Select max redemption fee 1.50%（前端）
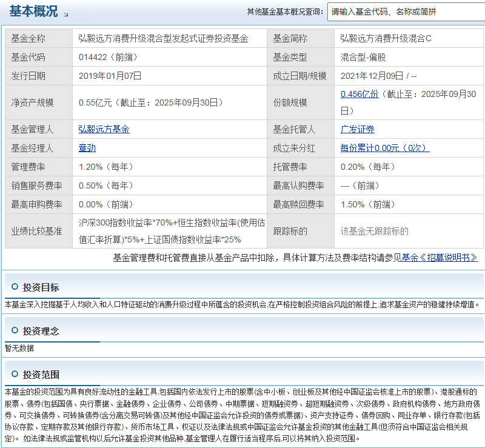Screen dimensions: 485x448 (368, 204)
